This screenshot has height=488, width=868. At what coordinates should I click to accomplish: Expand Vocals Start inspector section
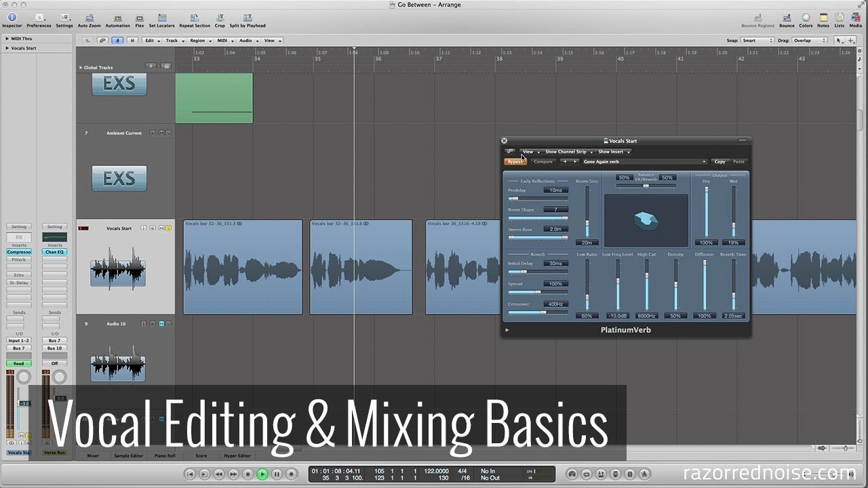coord(7,48)
